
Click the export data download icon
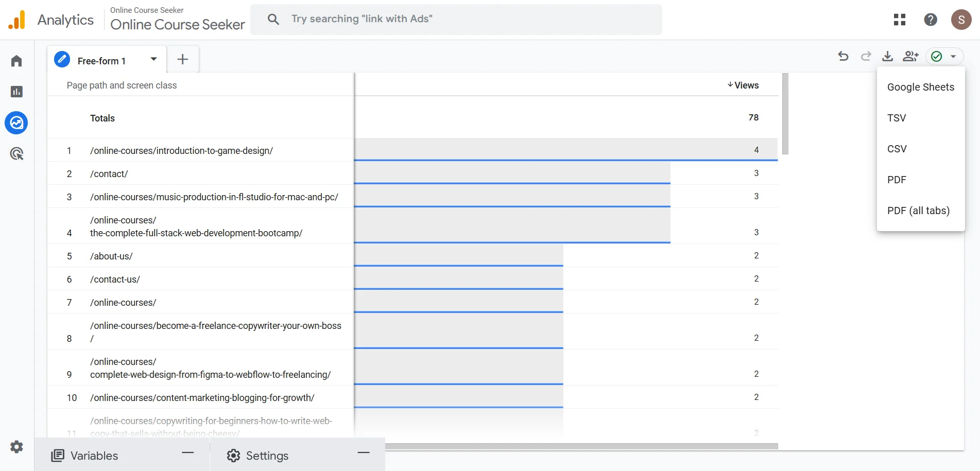[x=887, y=56]
